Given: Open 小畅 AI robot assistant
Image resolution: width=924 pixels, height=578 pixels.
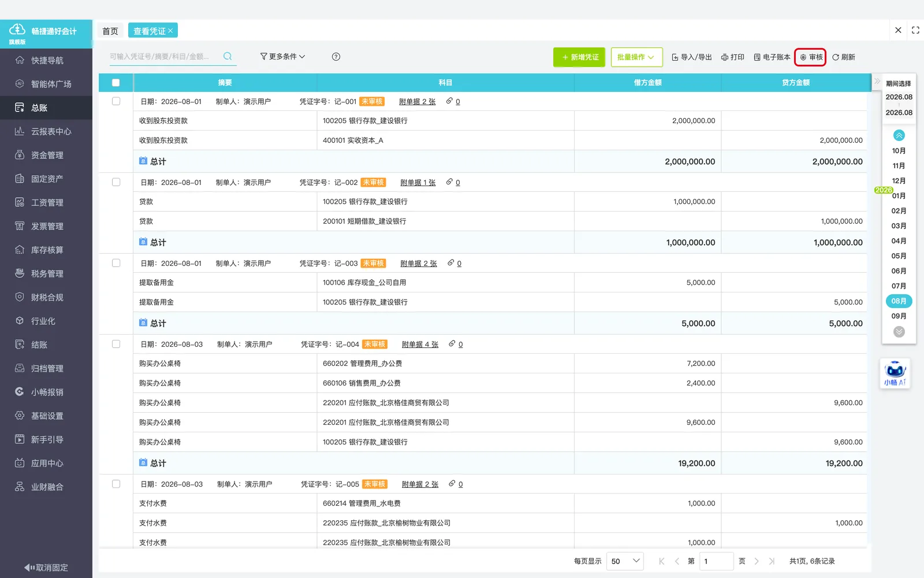Looking at the screenshot, I should (895, 373).
